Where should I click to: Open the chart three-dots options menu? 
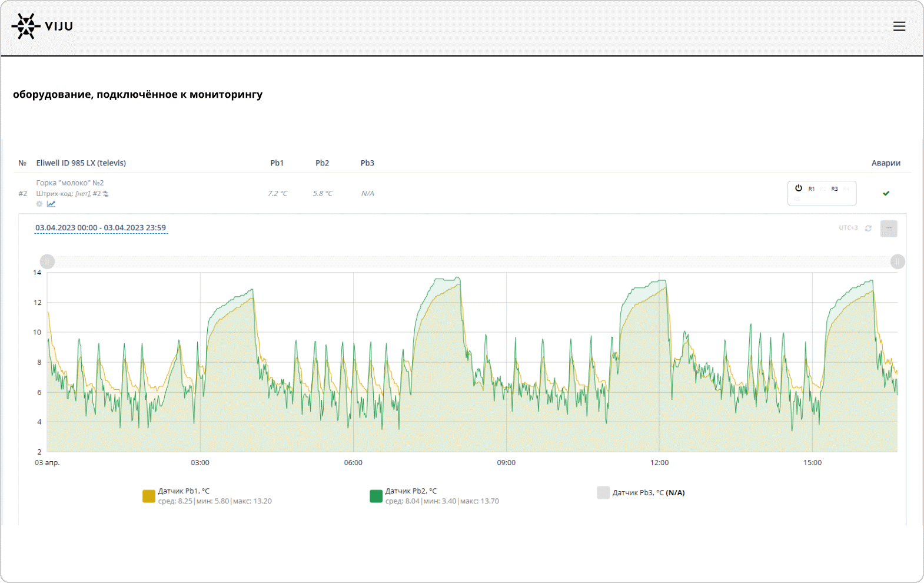click(889, 228)
